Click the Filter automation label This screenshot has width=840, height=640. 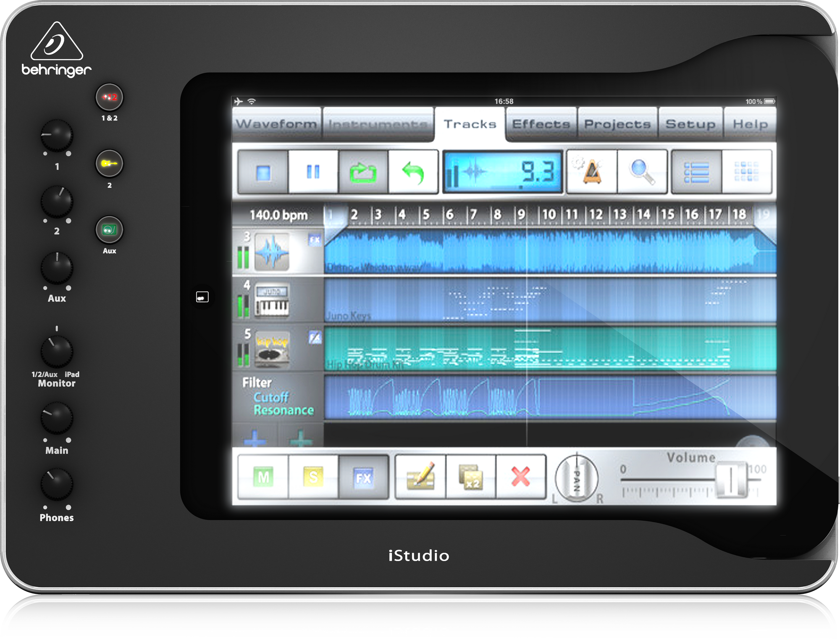257,383
